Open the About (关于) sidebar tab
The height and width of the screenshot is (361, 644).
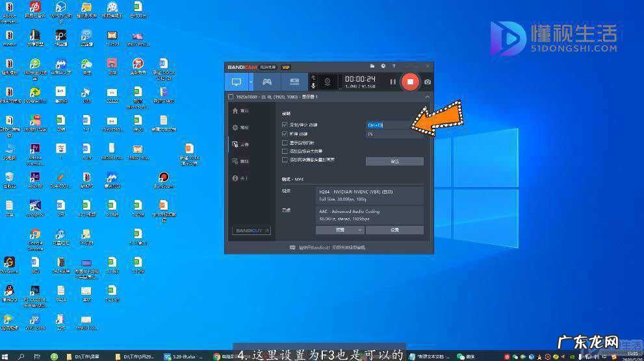(240, 178)
